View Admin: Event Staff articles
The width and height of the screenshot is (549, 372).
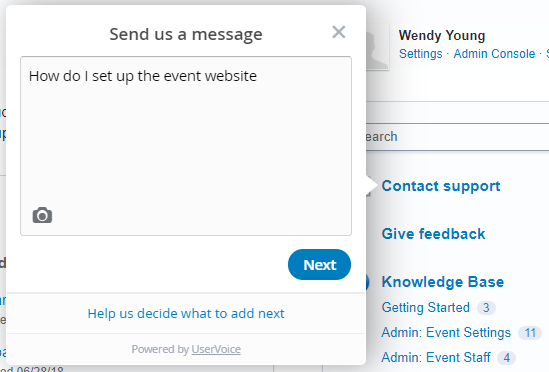pos(436,357)
